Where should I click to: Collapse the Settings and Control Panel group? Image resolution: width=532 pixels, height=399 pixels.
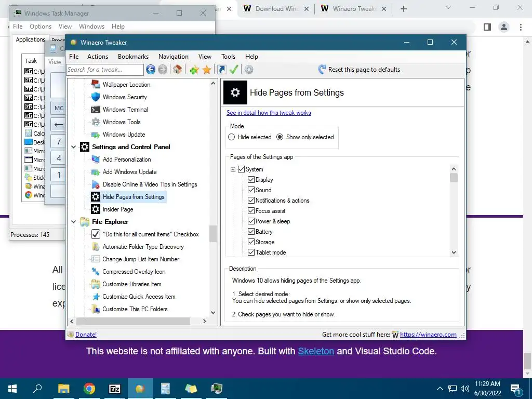[73, 147]
